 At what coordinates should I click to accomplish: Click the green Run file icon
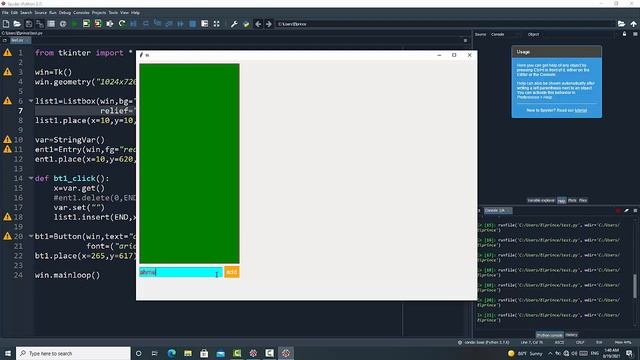74,24
